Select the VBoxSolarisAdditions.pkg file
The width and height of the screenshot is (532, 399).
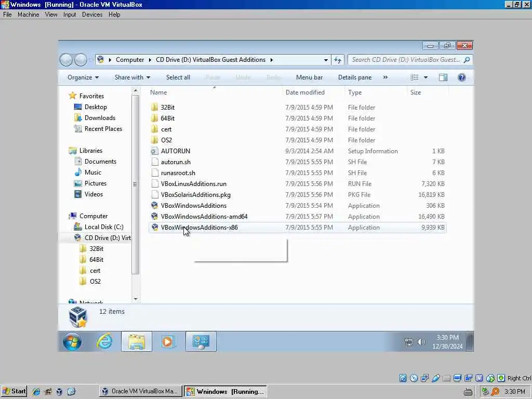(297, 194)
